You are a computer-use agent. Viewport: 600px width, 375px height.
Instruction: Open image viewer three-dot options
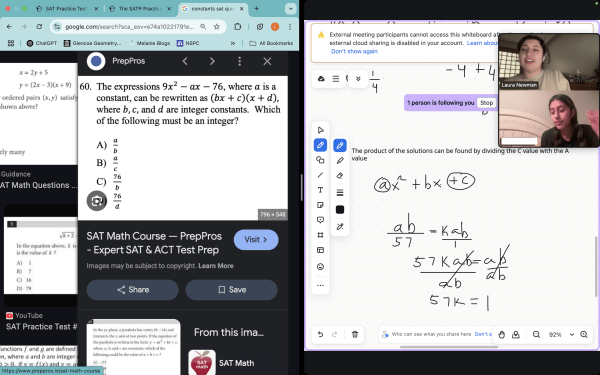click(240, 61)
